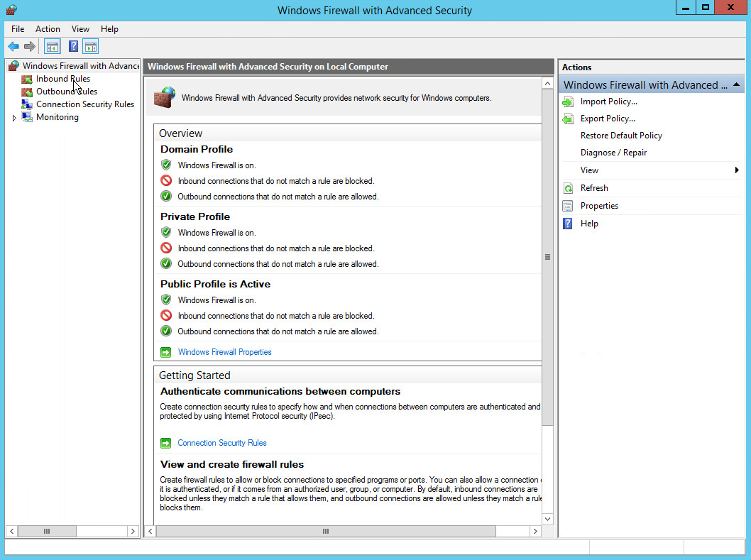Collapse the Actions section header arrow

tap(737, 85)
